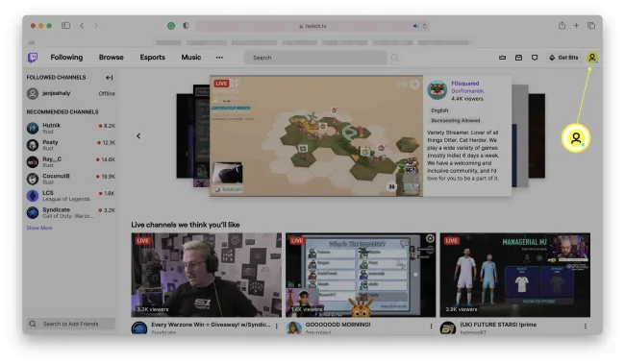Click (UK) FUTURE STARS stream title
The image size is (625, 364).
pos(498,325)
